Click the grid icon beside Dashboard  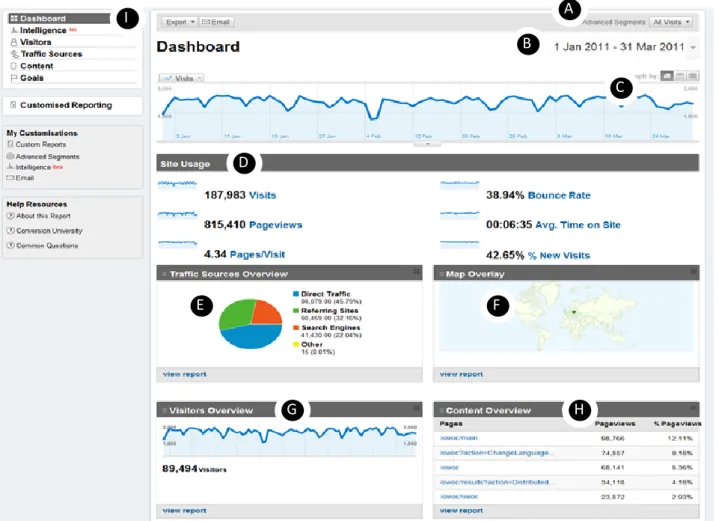14,18
